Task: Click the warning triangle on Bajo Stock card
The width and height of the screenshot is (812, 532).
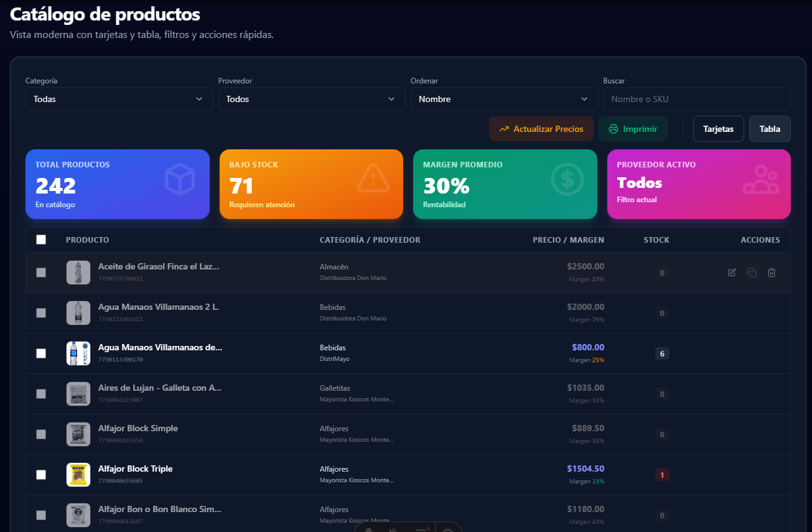Action: [373, 179]
